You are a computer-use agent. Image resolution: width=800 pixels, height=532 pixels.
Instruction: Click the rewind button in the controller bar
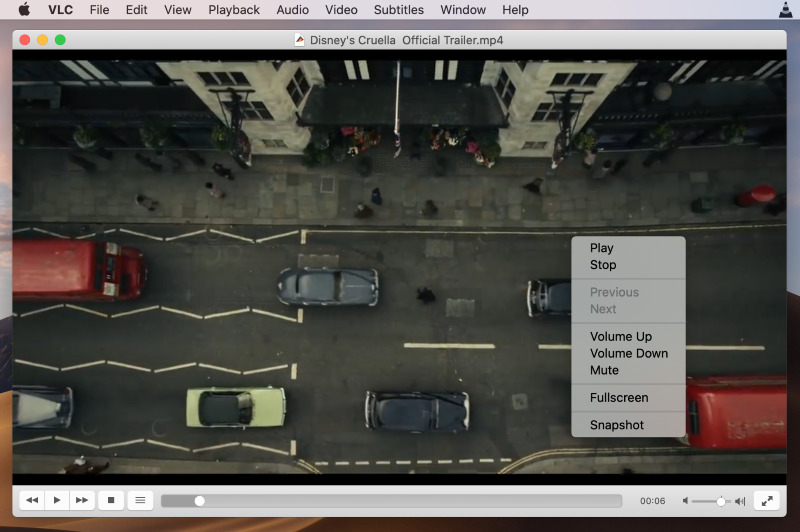tap(32, 500)
